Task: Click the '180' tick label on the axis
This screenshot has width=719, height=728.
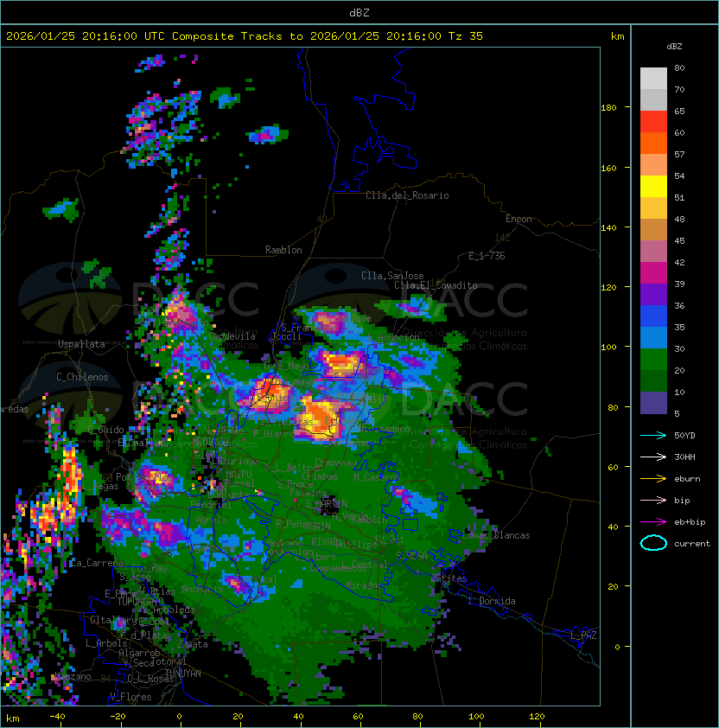Action: pyautogui.click(x=608, y=108)
